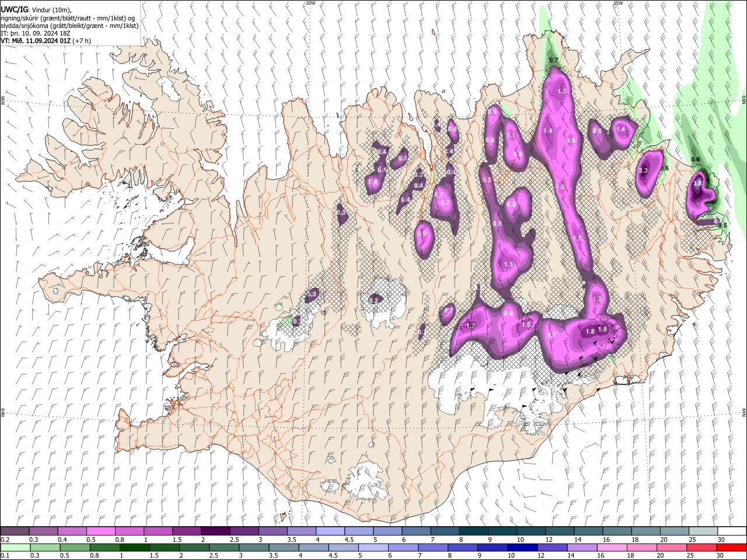Click the 20W longitude label

point(310,3)
